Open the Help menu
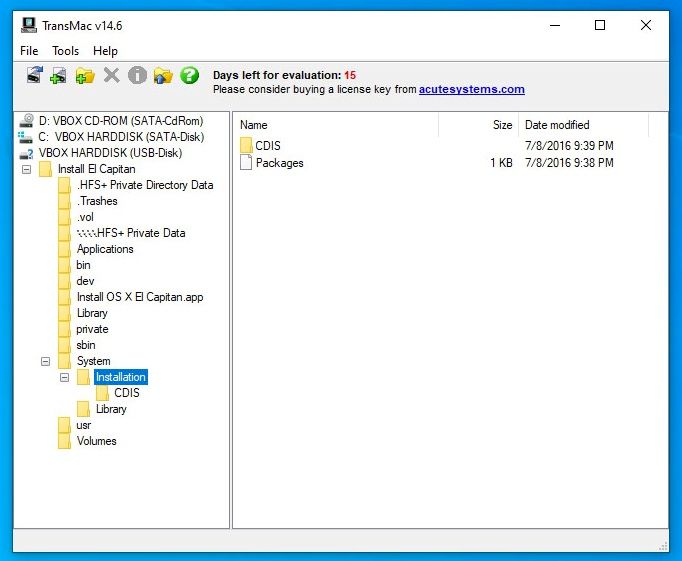Image resolution: width=682 pixels, height=561 pixels. [105, 51]
